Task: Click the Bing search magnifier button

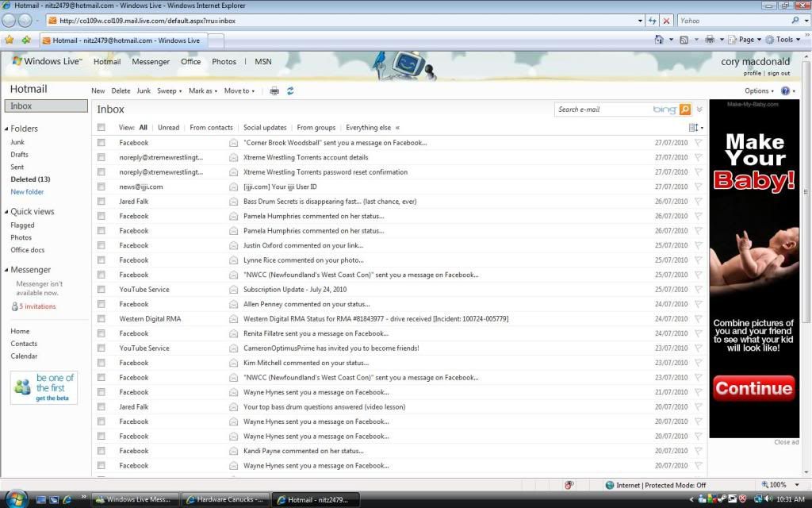Action: point(685,110)
